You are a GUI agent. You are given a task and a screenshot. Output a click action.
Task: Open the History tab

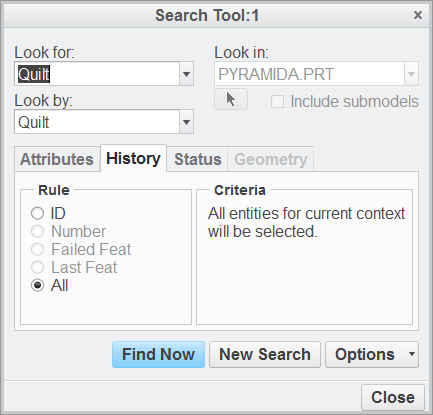click(x=133, y=158)
